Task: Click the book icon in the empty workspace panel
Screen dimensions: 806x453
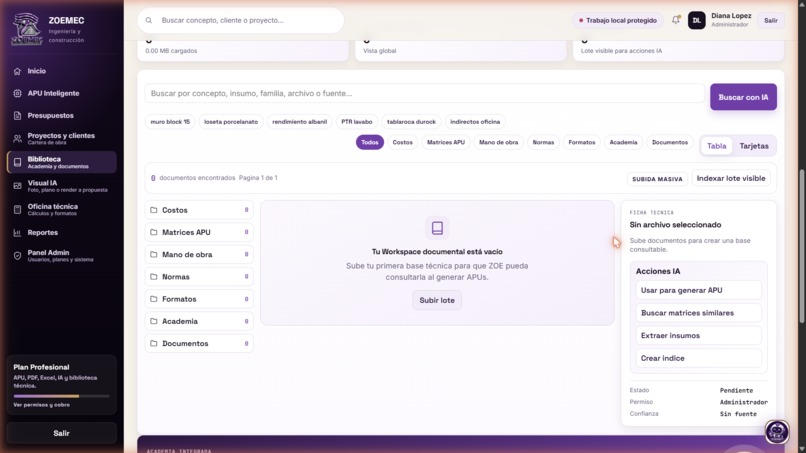Action: tap(437, 228)
